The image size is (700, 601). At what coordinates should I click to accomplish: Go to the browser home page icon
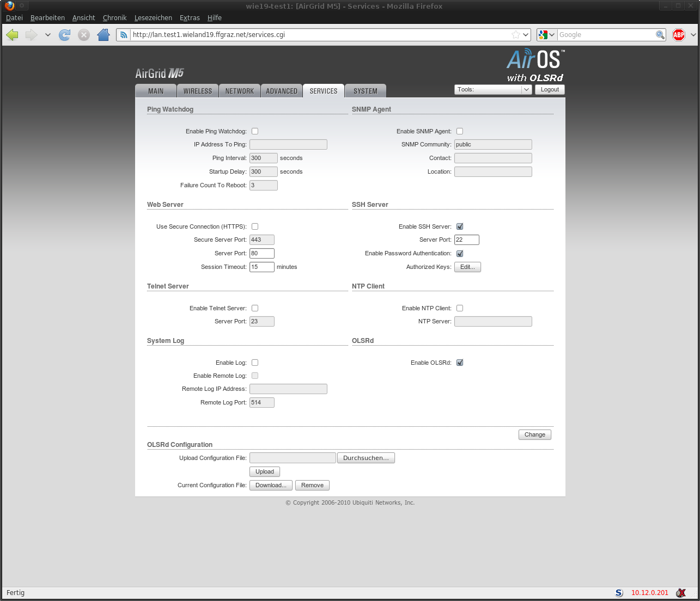pyautogui.click(x=103, y=35)
